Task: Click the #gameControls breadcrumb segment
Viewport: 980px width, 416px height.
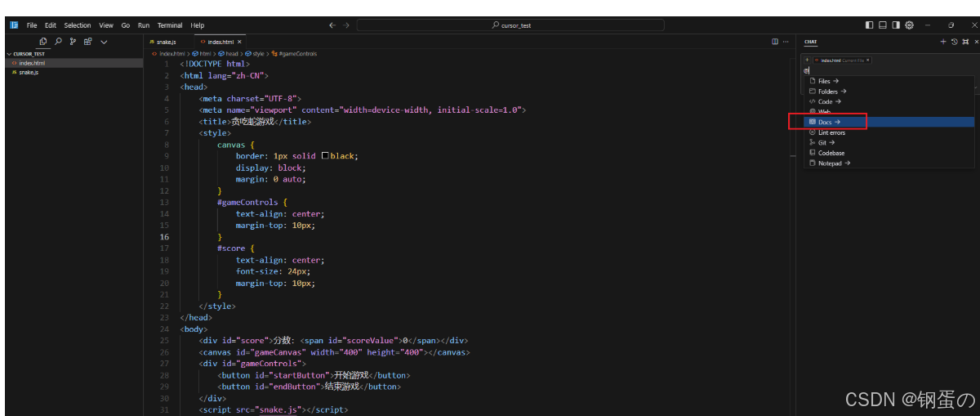Action: [294, 54]
